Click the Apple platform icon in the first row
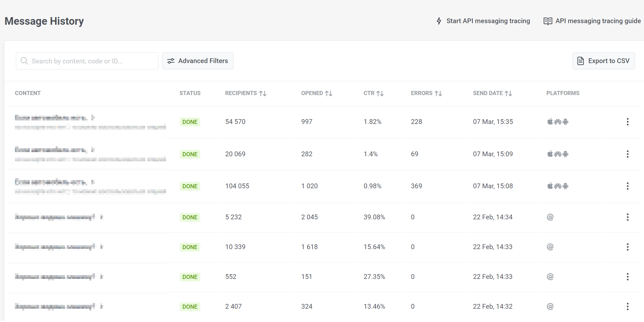 click(x=550, y=122)
